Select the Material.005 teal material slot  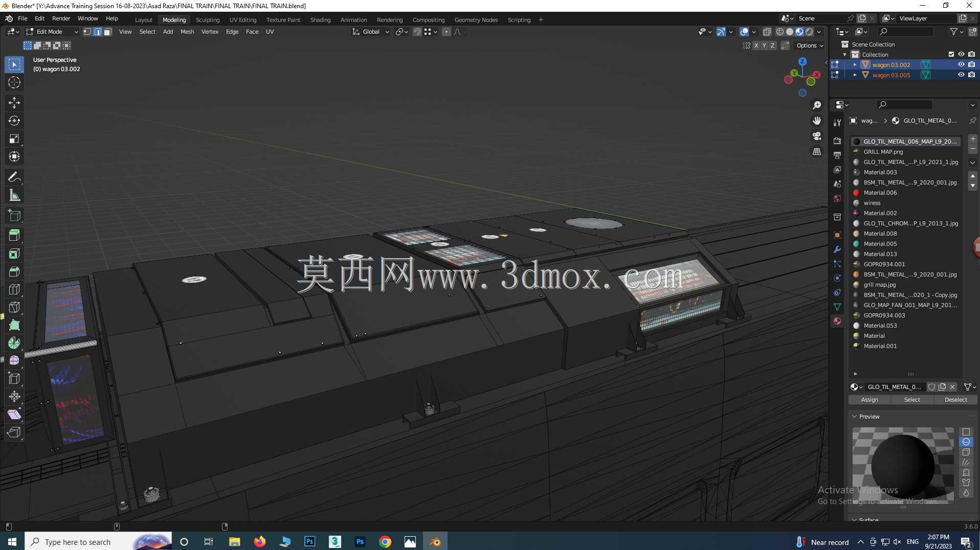(x=905, y=244)
